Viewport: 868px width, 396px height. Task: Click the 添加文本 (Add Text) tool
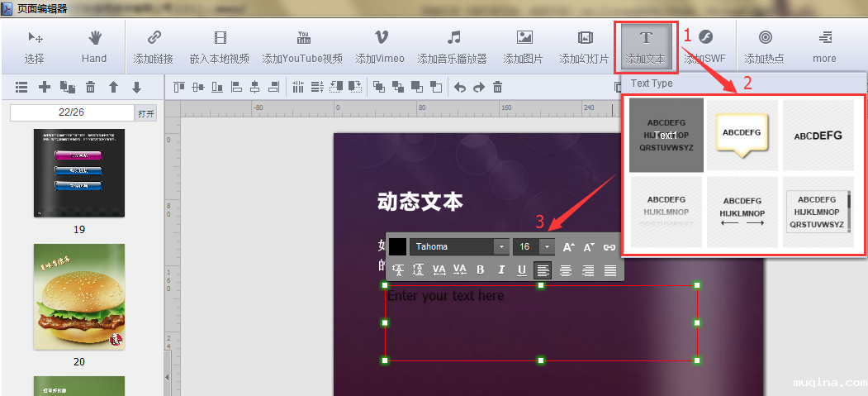646,47
